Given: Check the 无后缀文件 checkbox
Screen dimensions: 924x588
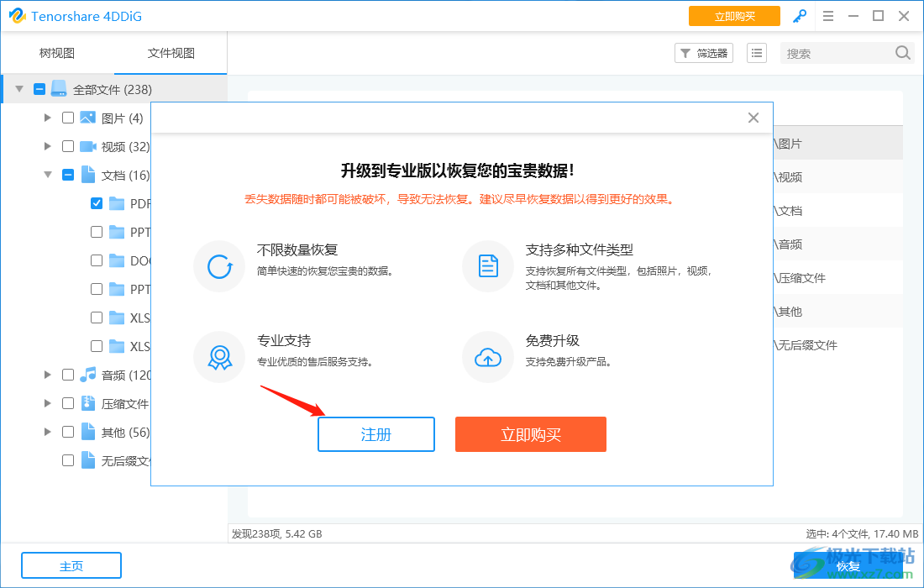Looking at the screenshot, I should click(68, 460).
